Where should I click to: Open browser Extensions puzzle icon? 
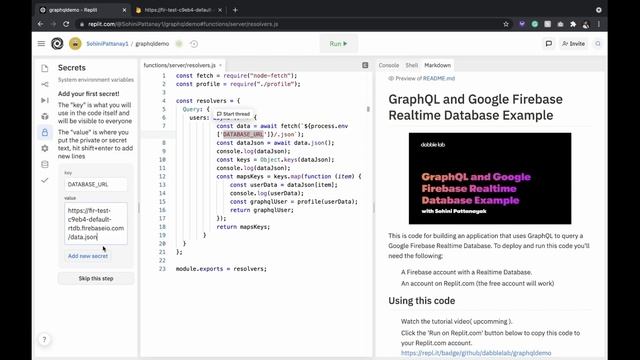[573, 24]
